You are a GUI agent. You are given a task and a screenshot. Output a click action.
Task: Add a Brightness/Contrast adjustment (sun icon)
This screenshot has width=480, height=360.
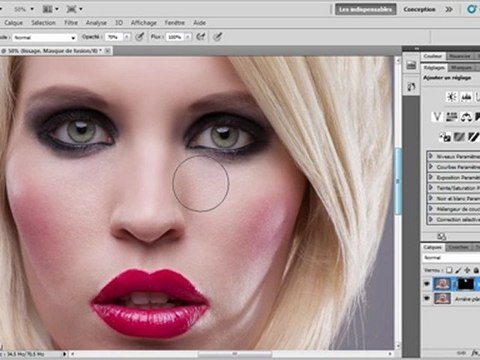coord(452,97)
